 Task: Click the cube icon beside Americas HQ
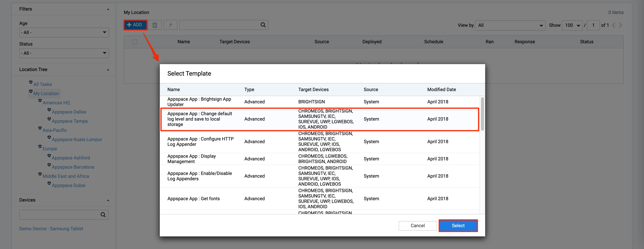pos(40,100)
